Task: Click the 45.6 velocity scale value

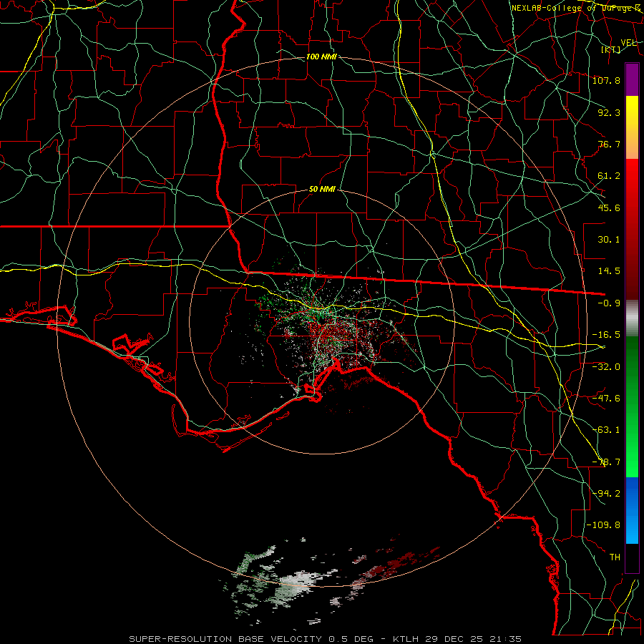Action: coord(609,208)
